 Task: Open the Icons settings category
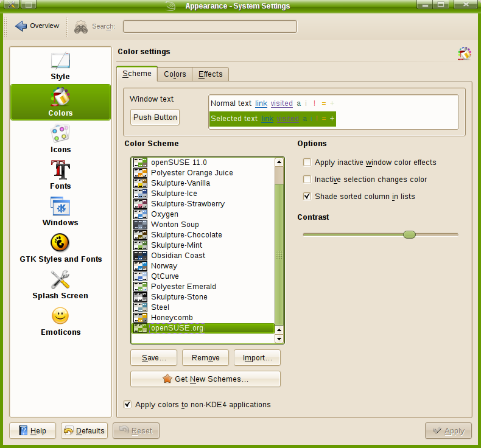tap(60, 139)
